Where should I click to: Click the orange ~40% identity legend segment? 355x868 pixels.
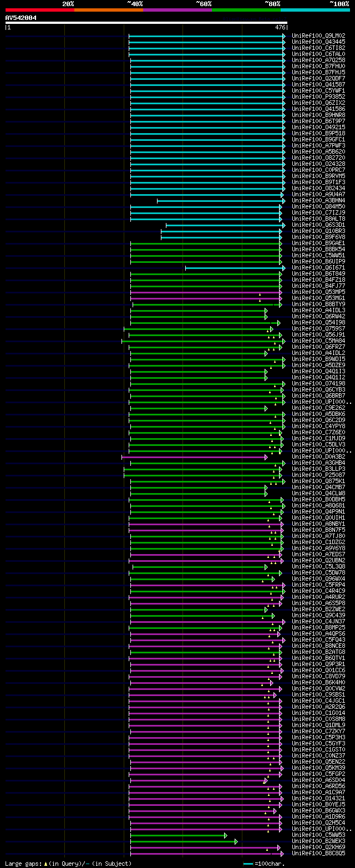[108, 10]
